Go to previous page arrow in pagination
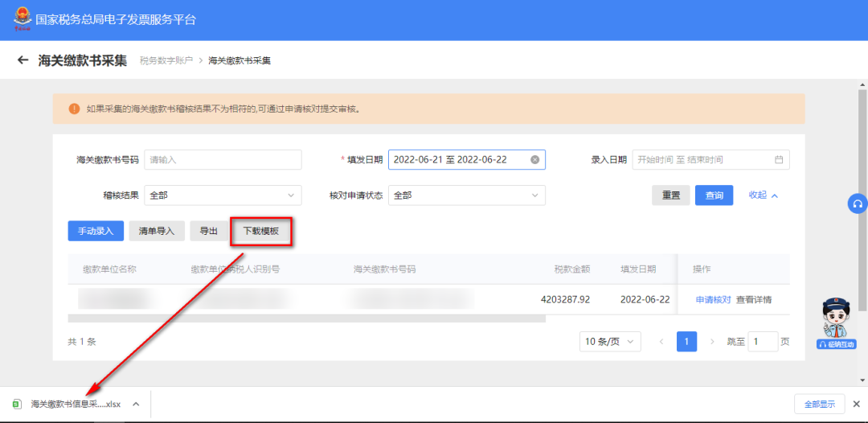The width and height of the screenshot is (868, 423). pyautogui.click(x=661, y=342)
